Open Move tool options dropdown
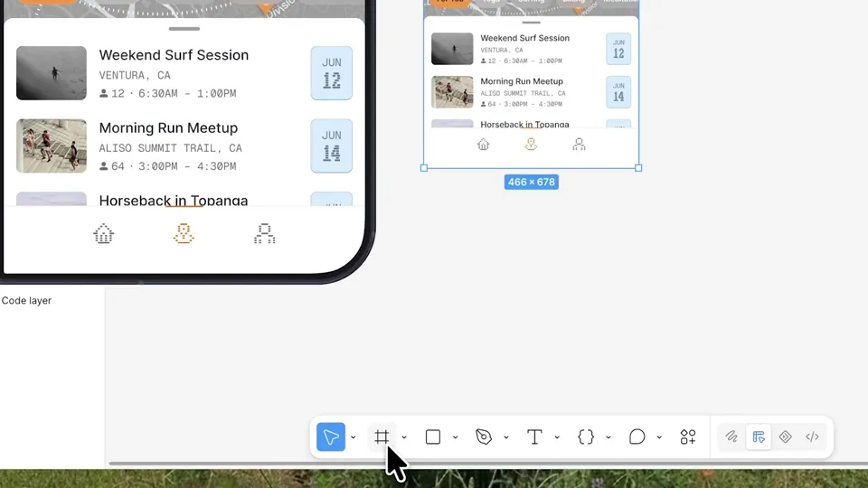 (x=354, y=437)
